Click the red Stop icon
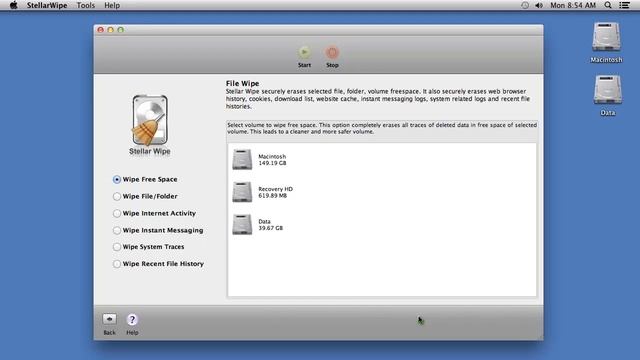This screenshot has width=640, height=360. pos(332,52)
